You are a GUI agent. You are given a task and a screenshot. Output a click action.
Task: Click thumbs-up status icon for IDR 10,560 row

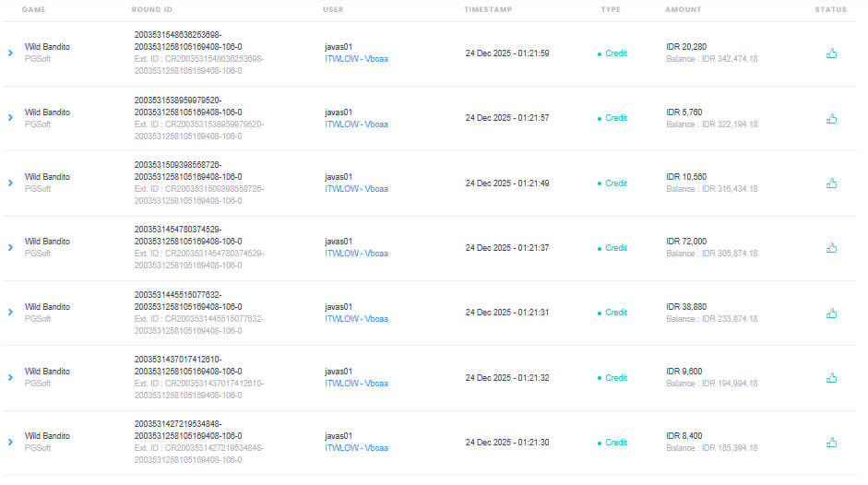[831, 183]
